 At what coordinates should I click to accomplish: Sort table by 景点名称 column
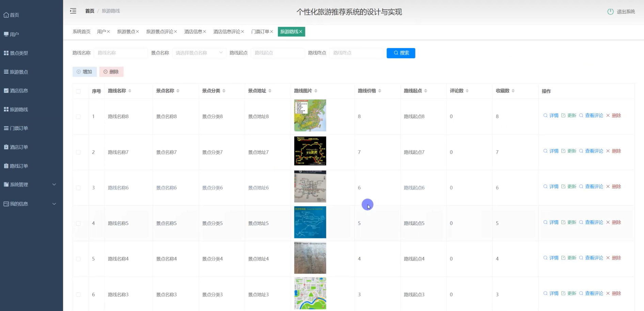pos(178,91)
